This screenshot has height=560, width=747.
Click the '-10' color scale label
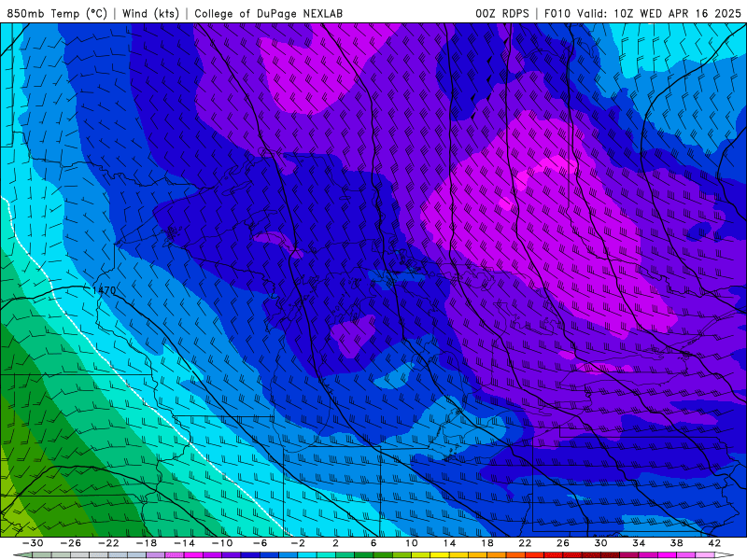pyautogui.click(x=222, y=543)
